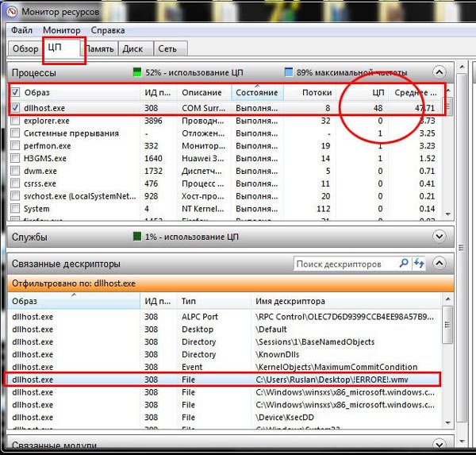476x455 pixels.
Task: Collapse the Процессы section
Action: coord(439,72)
